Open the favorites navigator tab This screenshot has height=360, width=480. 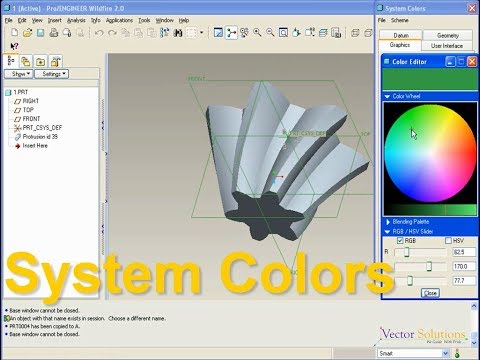tap(40, 61)
